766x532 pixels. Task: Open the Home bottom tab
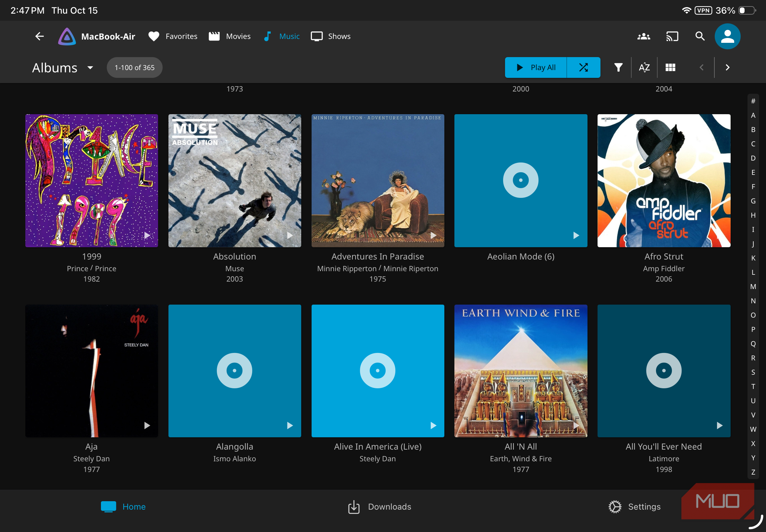tap(123, 507)
